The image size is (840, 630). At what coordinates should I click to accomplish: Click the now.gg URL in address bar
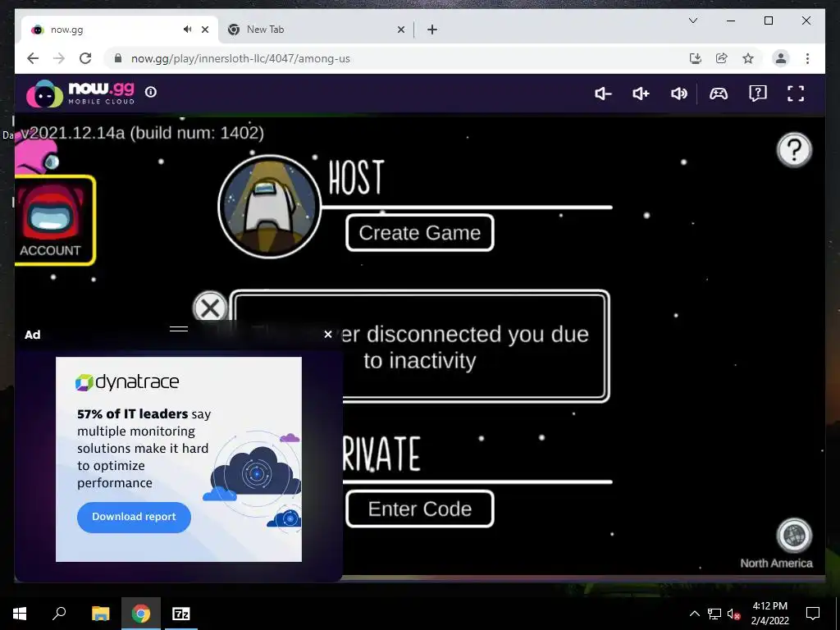(x=240, y=58)
